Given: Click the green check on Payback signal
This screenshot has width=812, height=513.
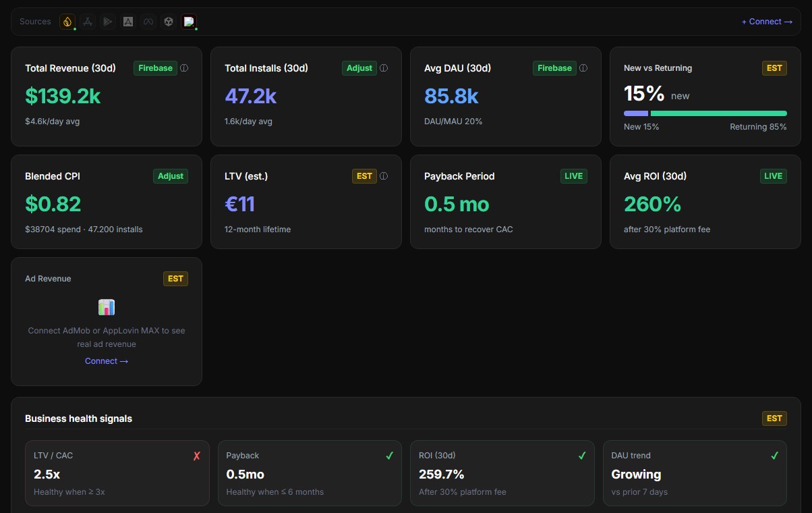Looking at the screenshot, I should coord(389,456).
